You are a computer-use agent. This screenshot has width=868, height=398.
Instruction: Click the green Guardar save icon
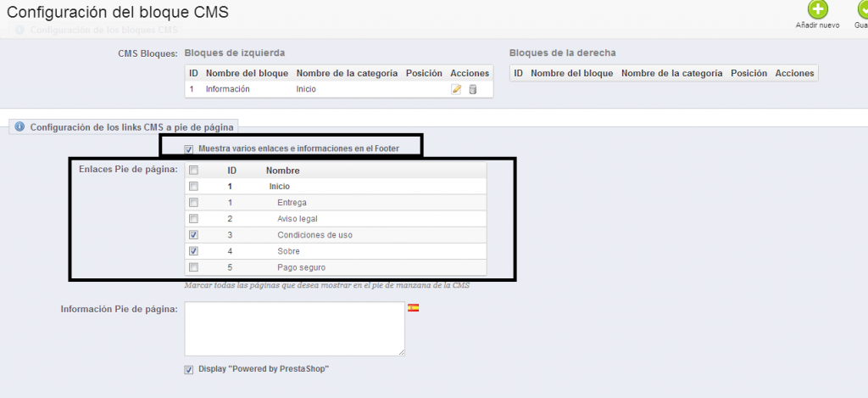pos(862,10)
